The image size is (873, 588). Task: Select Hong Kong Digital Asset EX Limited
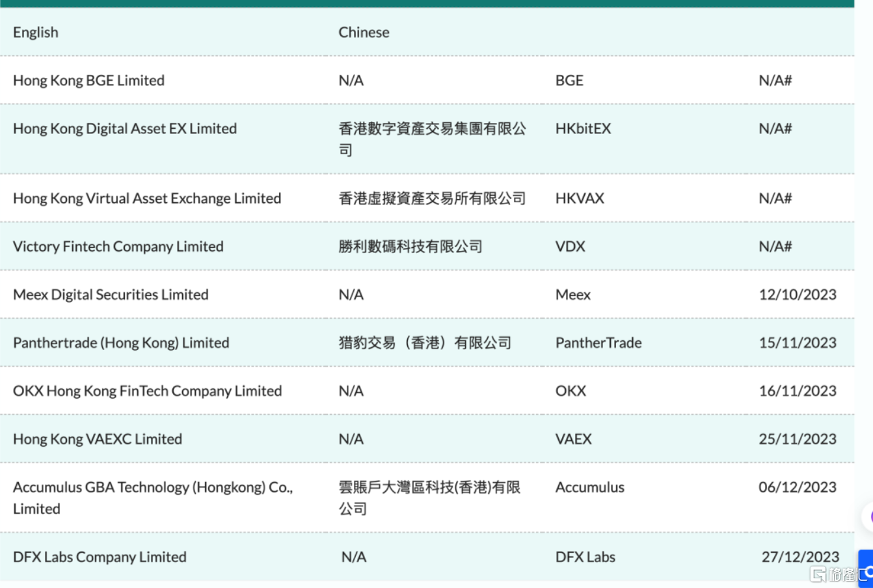pos(125,129)
